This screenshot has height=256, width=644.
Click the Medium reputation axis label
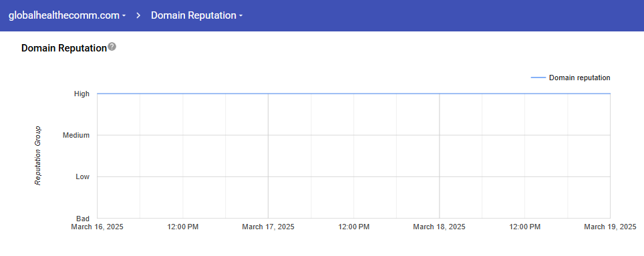pos(76,135)
